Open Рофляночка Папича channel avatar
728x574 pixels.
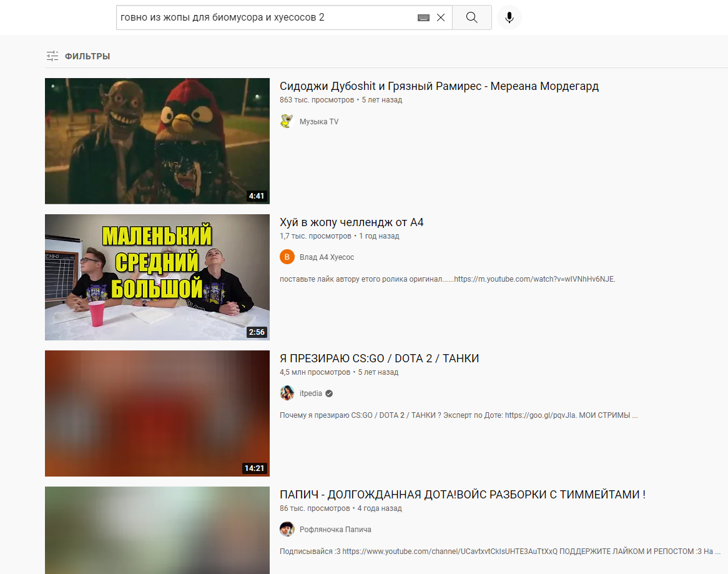click(287, 529)
